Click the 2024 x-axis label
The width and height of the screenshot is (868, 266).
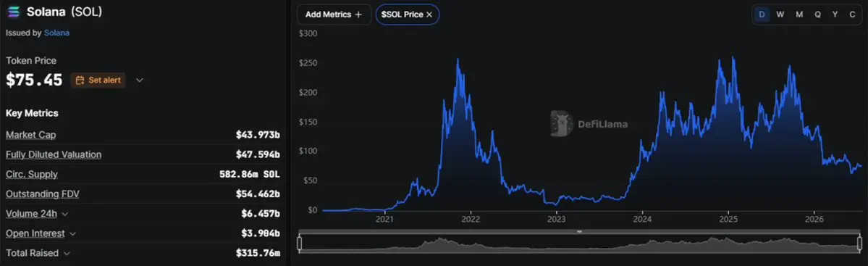642,220
